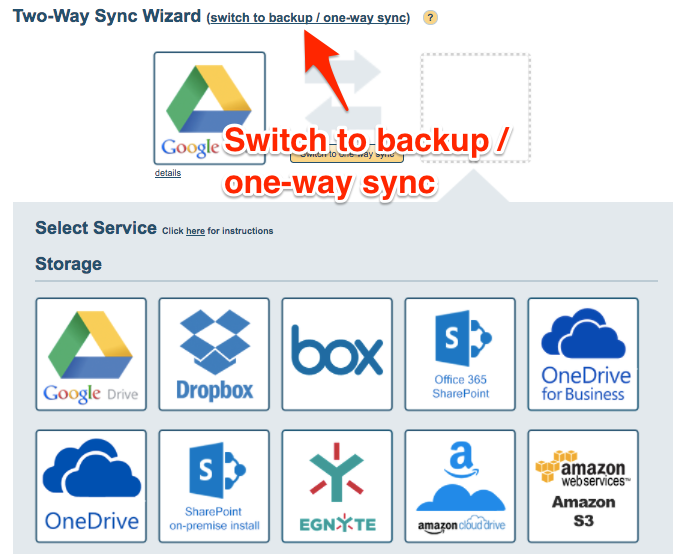This screenshot has height=554, width=686.
Task: Choose Amazon Cloud Drive service
Action: click(460, 486)
